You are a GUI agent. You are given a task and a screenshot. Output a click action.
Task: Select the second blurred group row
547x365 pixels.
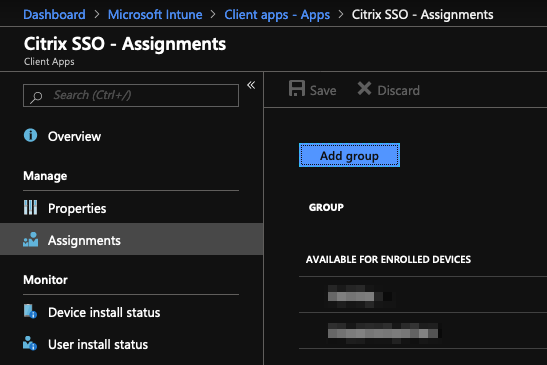coord(423,332)
